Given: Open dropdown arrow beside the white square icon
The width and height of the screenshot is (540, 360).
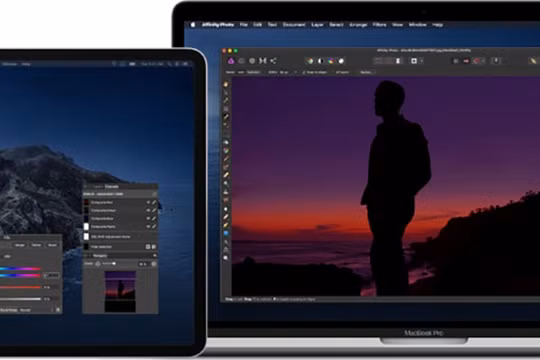Looking at the screenshot, I should tap(422, 61).
